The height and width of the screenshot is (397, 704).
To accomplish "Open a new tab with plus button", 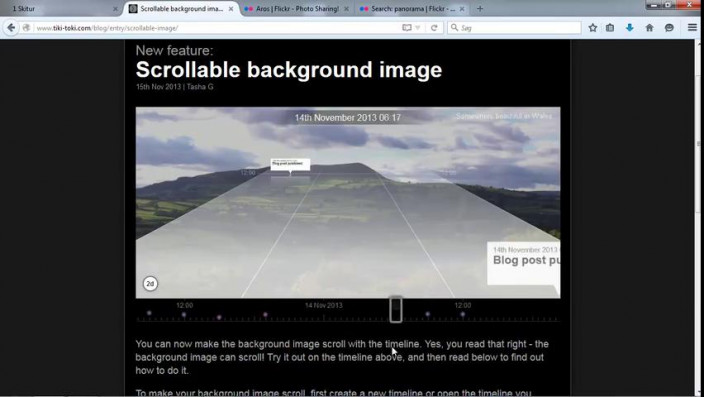I will [480, 9].
